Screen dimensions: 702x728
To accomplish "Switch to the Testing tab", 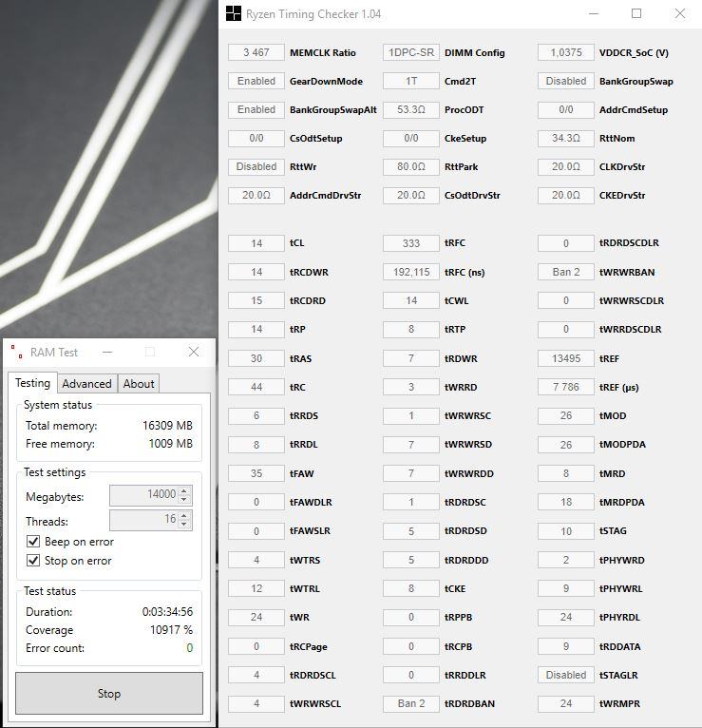I will click(32, 383).
